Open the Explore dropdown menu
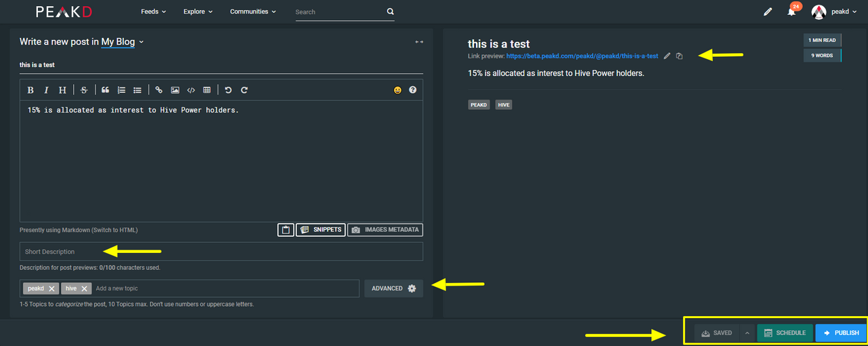The image size is (868, 346). click(198, 12)
